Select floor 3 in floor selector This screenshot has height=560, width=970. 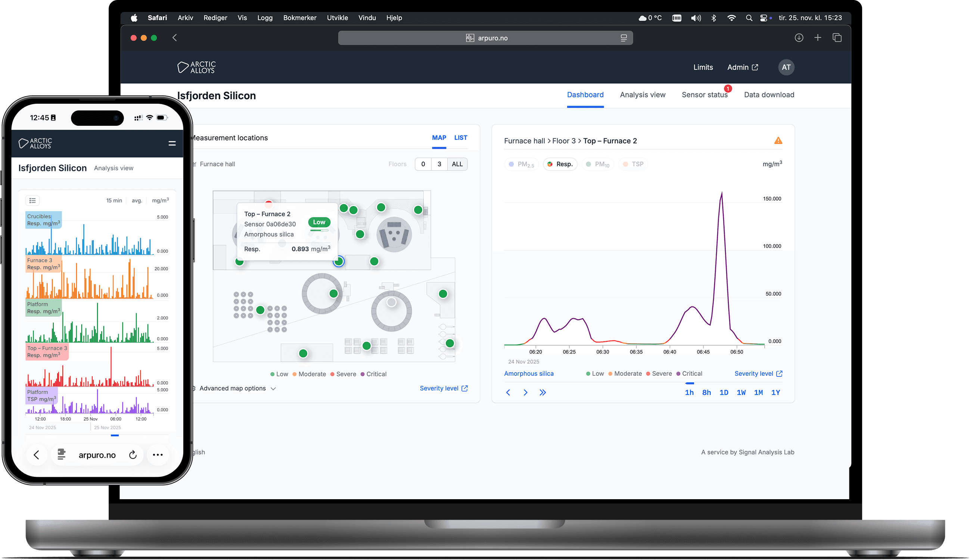439,164
